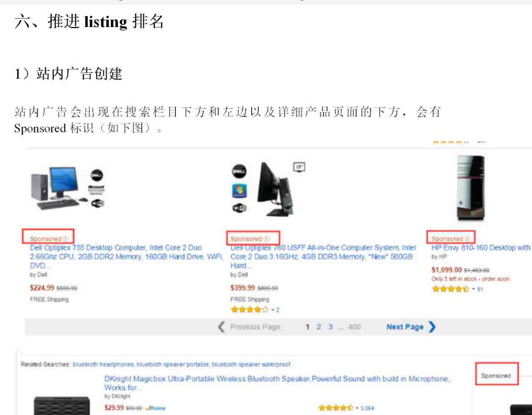Open the Dell Optiplex 755 product image

pyautogui.click(x=67, y=188)
